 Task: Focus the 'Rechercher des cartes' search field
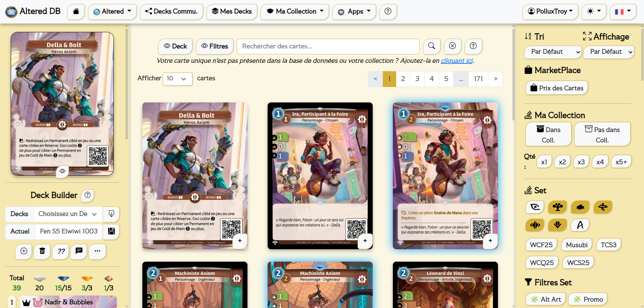tap(328, 46)
